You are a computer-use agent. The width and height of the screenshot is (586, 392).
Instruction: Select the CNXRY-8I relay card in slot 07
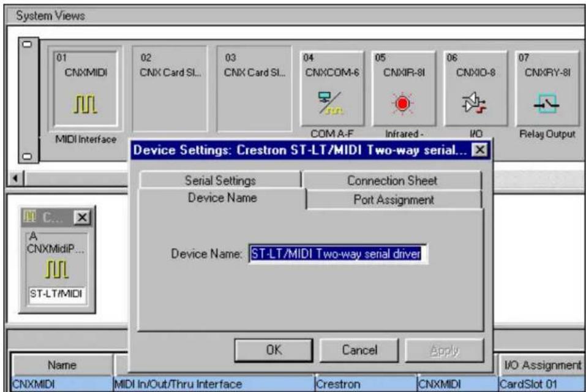coord(547,89)
